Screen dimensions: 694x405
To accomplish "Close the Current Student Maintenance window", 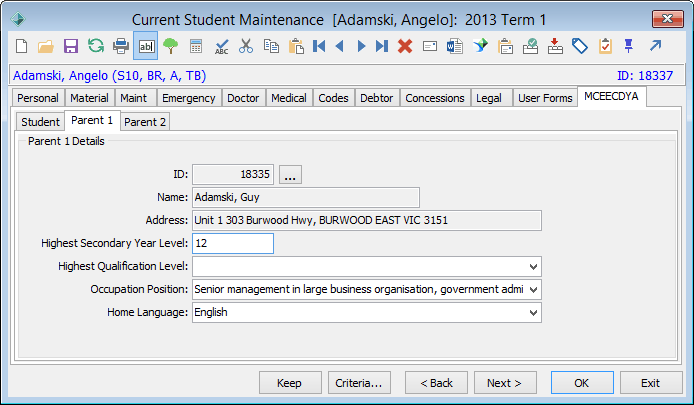I will 667,19.
